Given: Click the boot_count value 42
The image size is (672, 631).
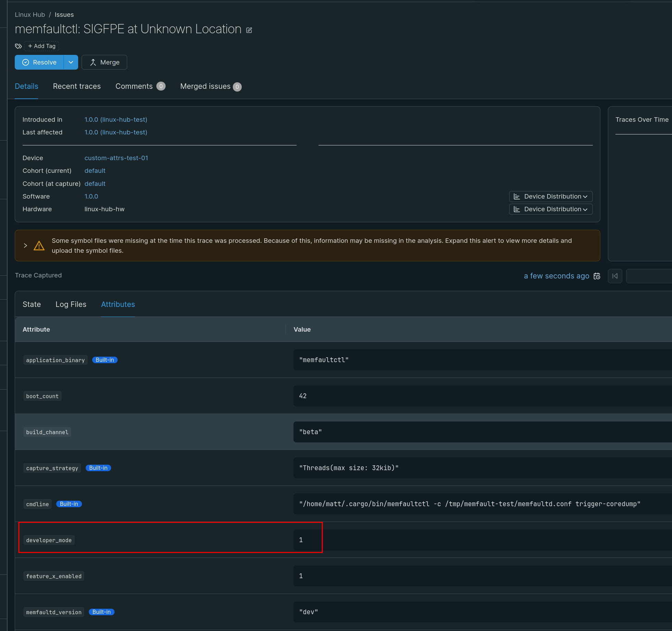Looking at the screenshot, I should [x=482, y=396].
